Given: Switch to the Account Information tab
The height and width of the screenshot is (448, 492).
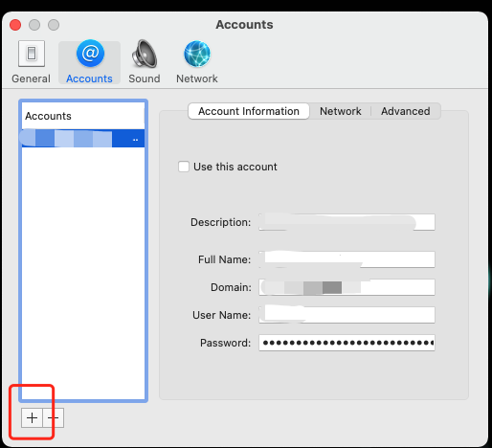Looking at the screenshot, I should 249,111.
